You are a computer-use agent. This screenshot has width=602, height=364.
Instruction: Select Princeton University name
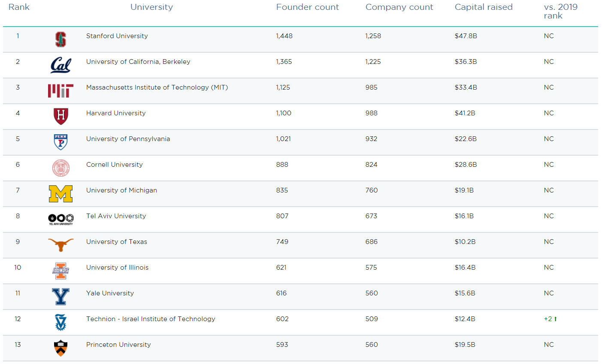pyautogui.click(x=118, y=345)
